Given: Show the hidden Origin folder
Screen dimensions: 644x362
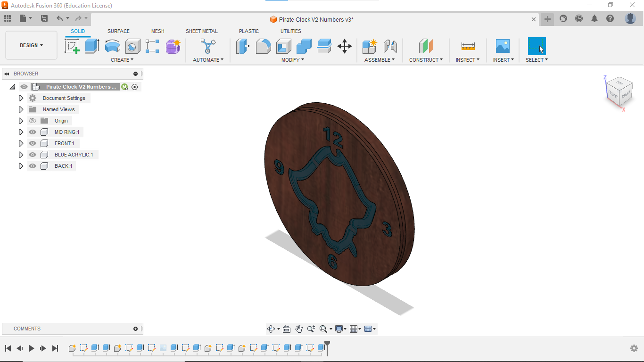Looking at the screenshot, I should tap(33, 121).
